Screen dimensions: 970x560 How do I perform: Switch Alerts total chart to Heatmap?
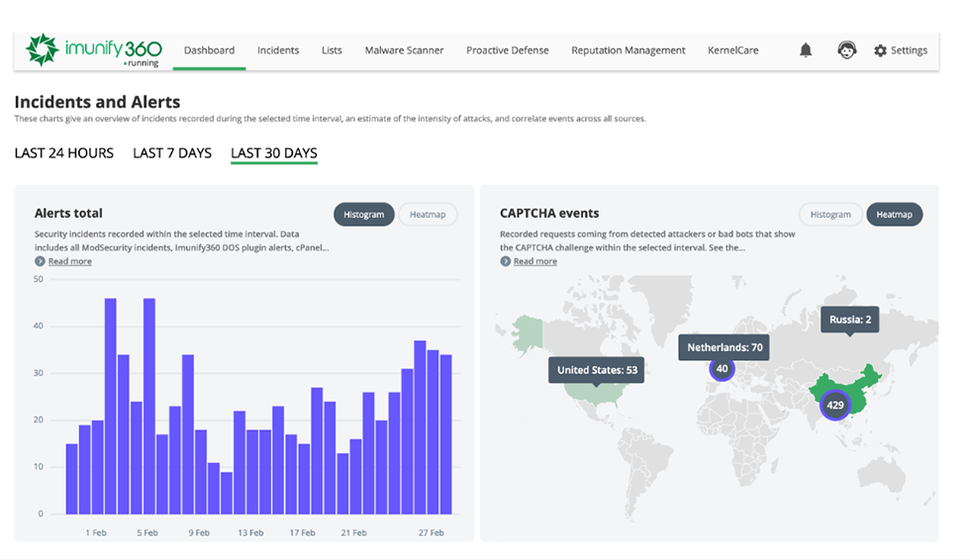click(x=428, y=215)
